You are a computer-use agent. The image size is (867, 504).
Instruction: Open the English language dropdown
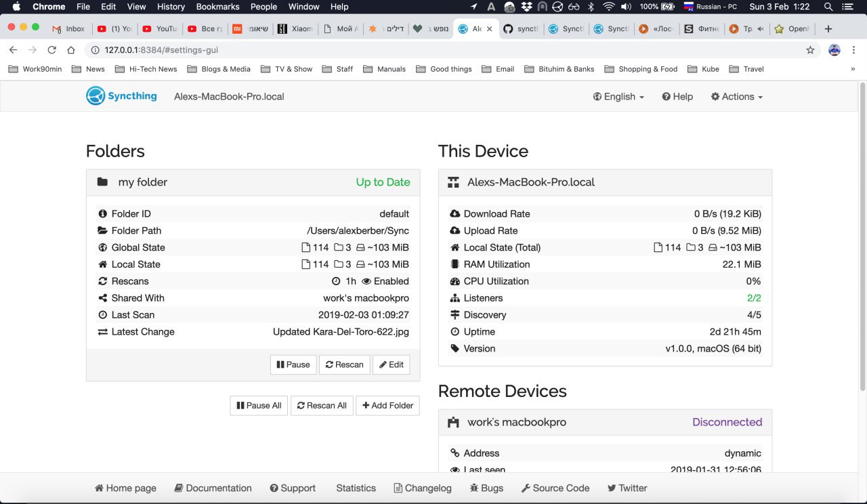tap(618, 97)
